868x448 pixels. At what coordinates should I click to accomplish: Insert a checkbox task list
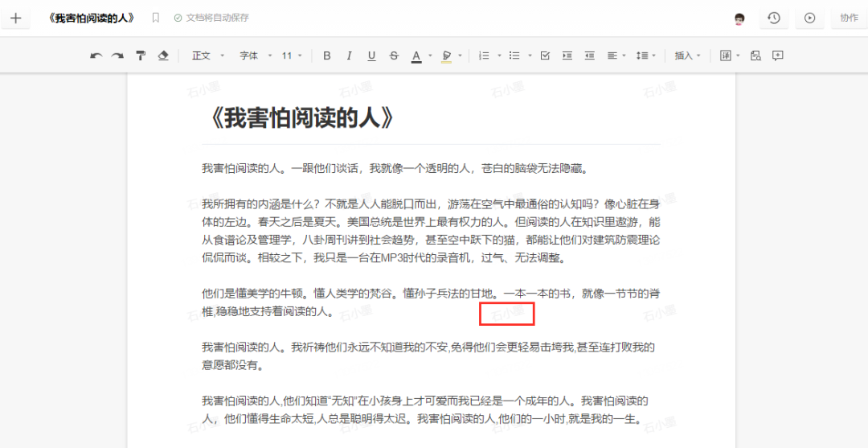[x=545, y=55]
